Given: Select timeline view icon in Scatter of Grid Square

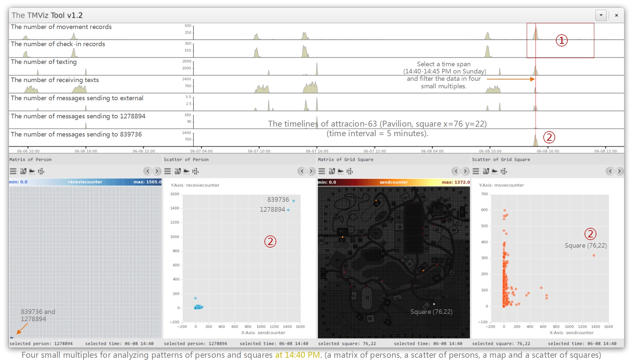Looking at the screenshot, I should pyautogui.click(x=495, y=171).
